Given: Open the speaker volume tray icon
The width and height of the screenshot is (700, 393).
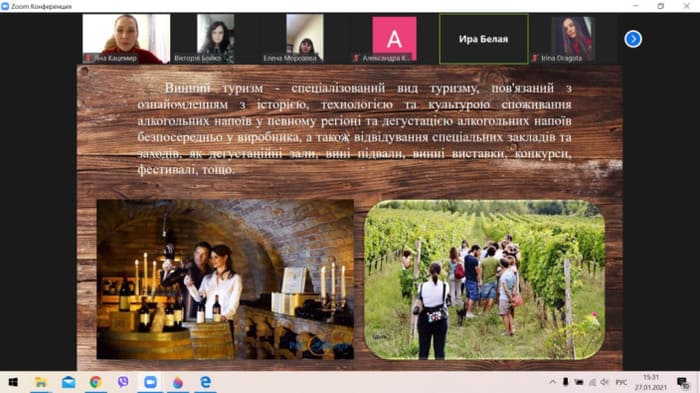Looking at the screenshot, I should point(604,382).
